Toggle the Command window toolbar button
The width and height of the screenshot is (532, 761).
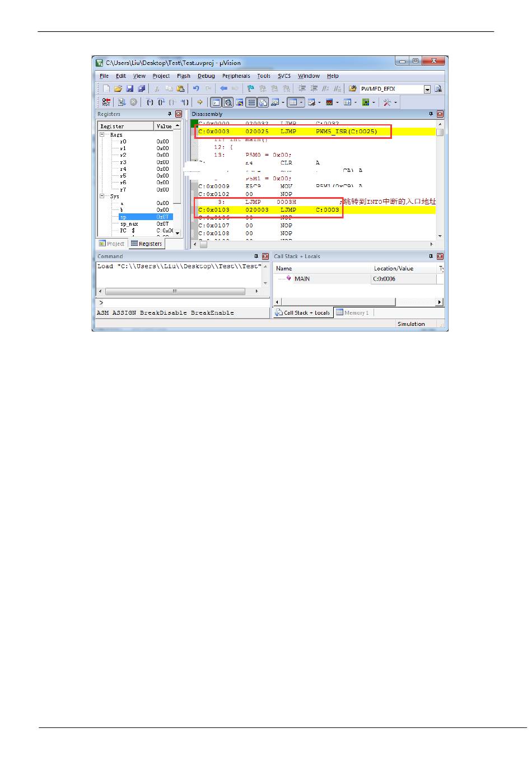(216, 102)
